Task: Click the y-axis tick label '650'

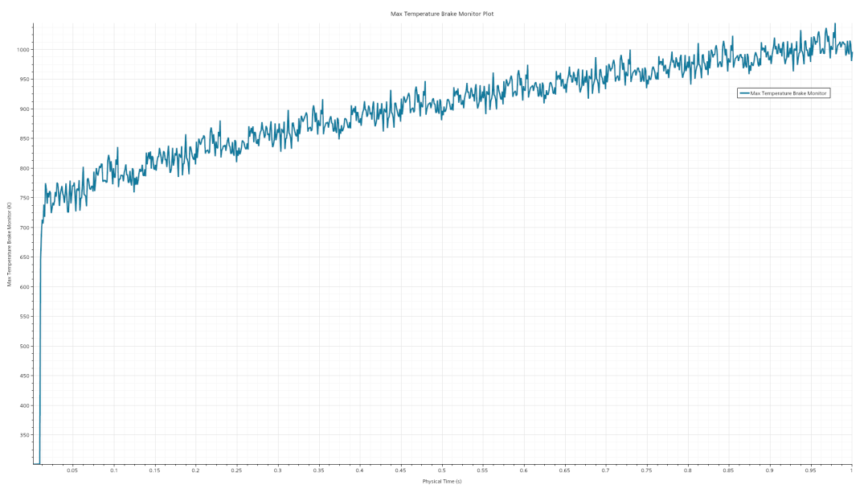Action: coord(24,257)
